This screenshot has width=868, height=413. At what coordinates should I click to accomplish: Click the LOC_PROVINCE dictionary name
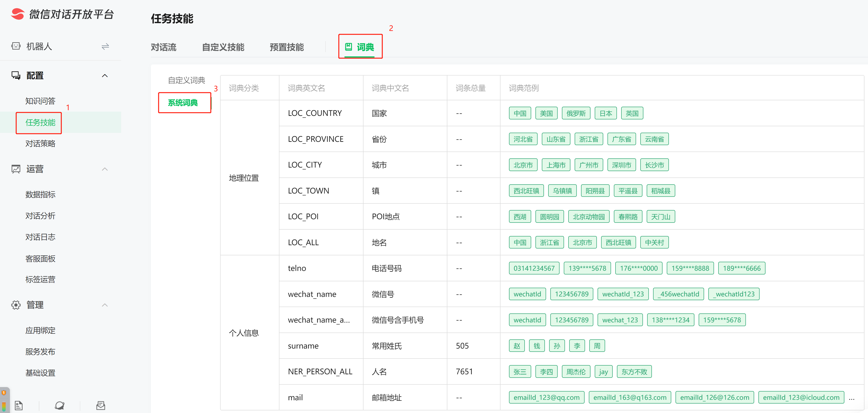coord(316,139)
